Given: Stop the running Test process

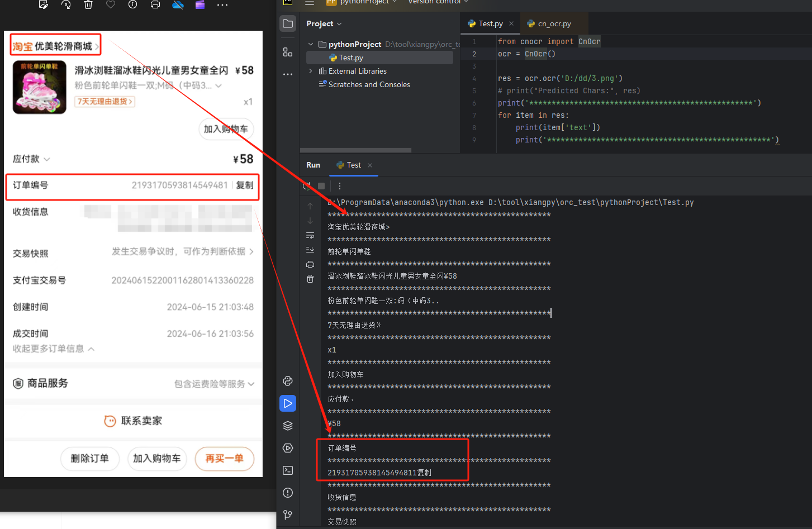Looking at the screenshot, I should click(x=321, y=186).
